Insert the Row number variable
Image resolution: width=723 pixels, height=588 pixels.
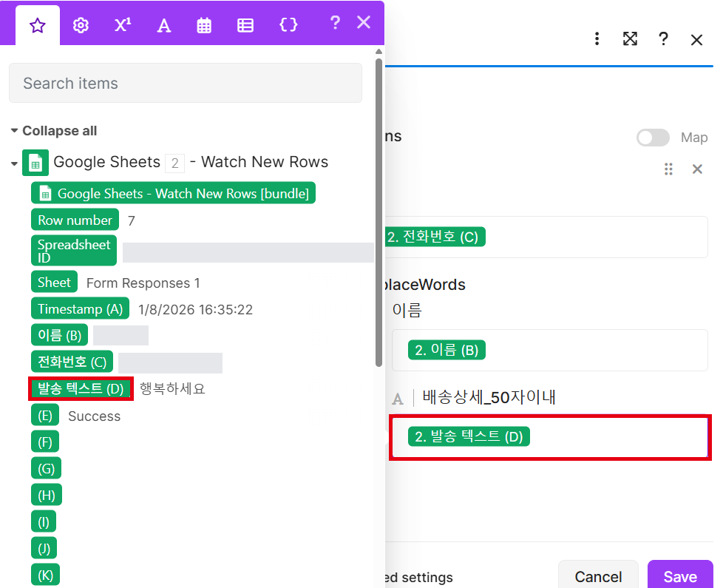[x=75, y=220]
